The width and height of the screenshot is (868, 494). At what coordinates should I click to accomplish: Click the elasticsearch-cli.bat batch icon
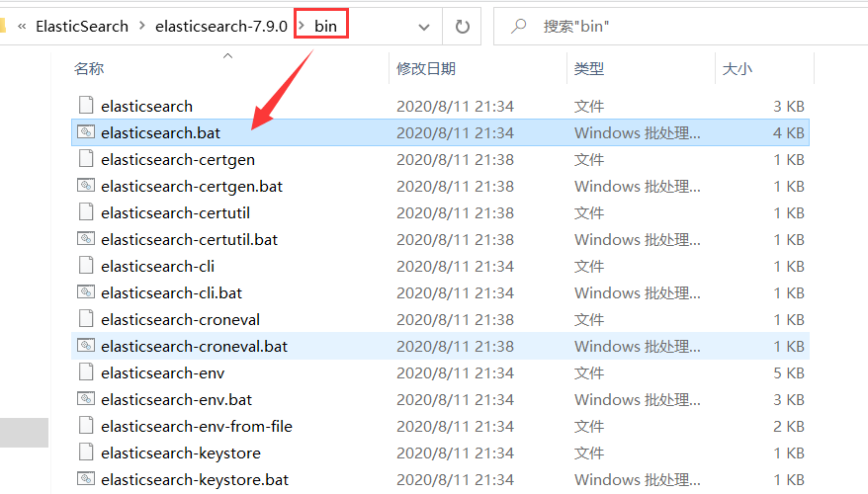coord(86,292)
